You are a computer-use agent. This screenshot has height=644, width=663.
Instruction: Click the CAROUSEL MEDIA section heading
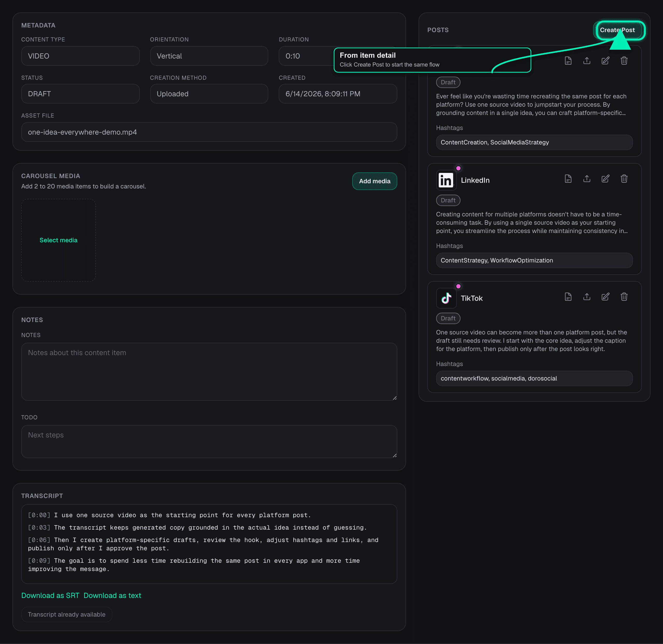[x=51, y=176]
